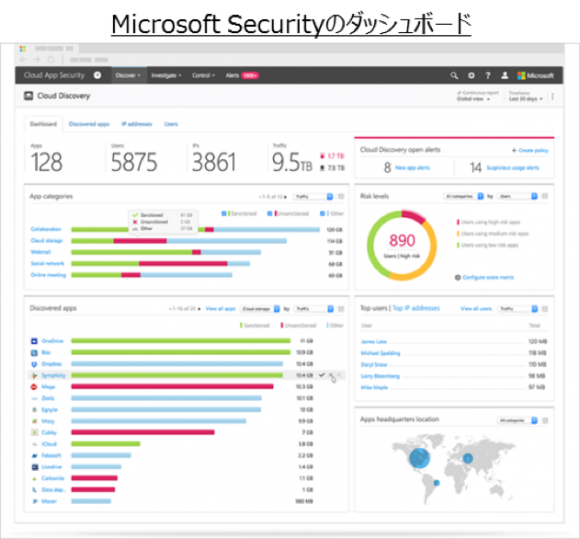Click the Risk levels donut chart

402,246
